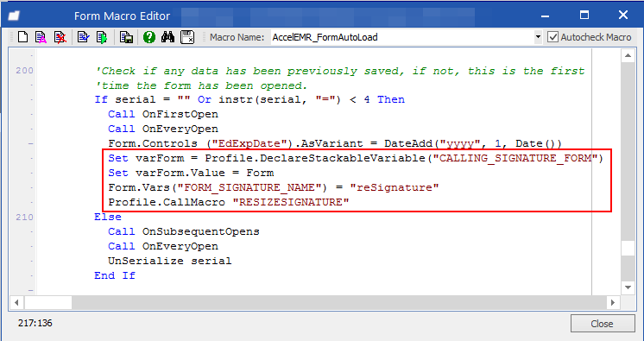Click the window icon in the title bar
The height and width of the screenshot is (341, 644).
[x=14, y=16]
